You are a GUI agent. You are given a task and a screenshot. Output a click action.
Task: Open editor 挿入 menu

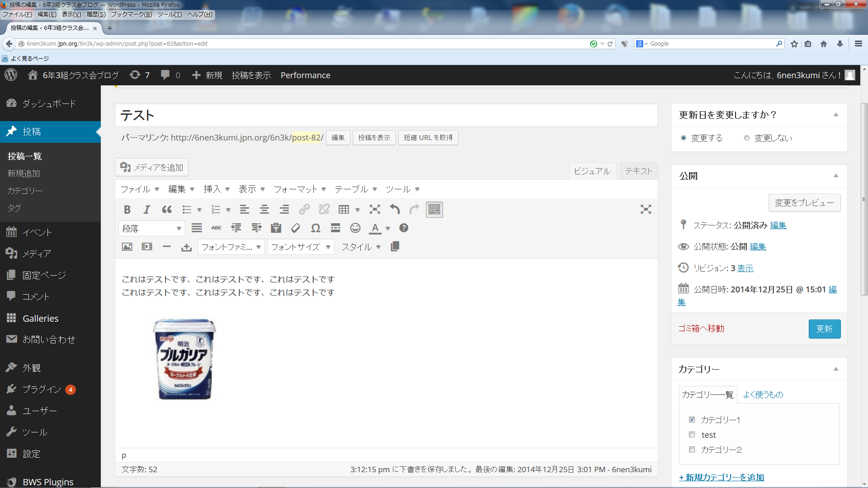pos(217,189)
